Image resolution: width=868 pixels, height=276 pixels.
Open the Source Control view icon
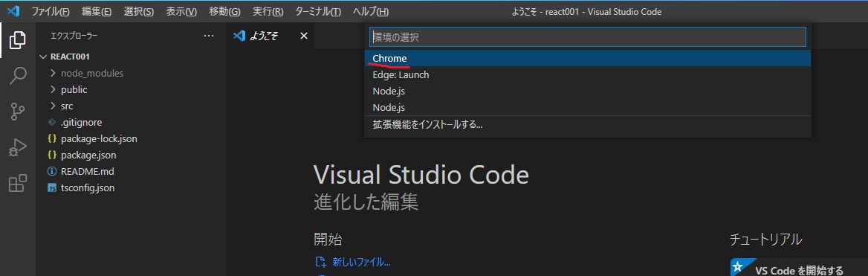(18, 112)
